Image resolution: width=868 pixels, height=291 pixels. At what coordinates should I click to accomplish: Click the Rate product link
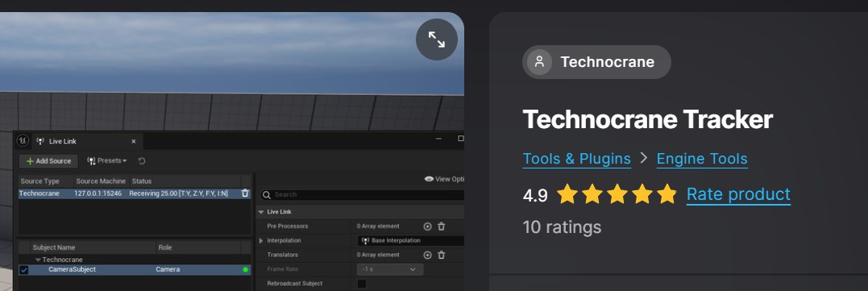(738, 194)
